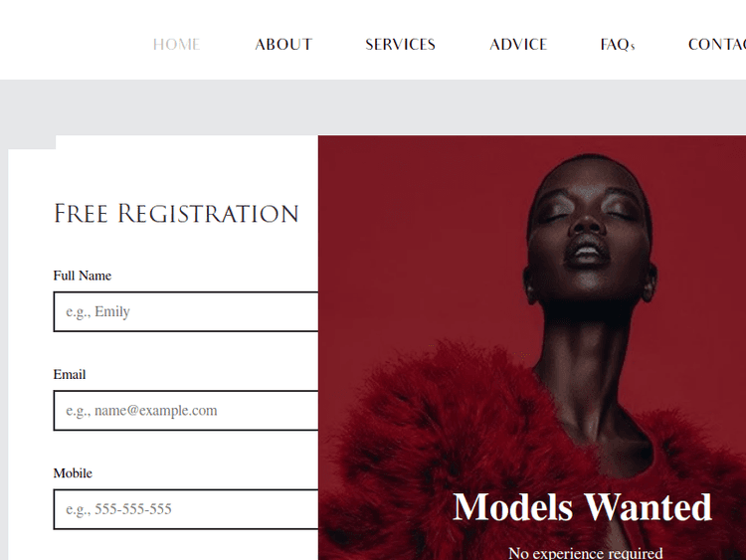Viewport: 746px width, 560px height.
Task: Click the No experience required subtitle
Action: 586,553
